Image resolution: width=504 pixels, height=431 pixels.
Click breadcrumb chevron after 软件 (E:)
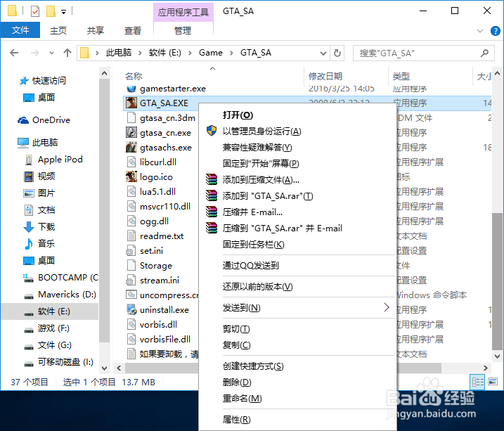[x=190, y=53]
